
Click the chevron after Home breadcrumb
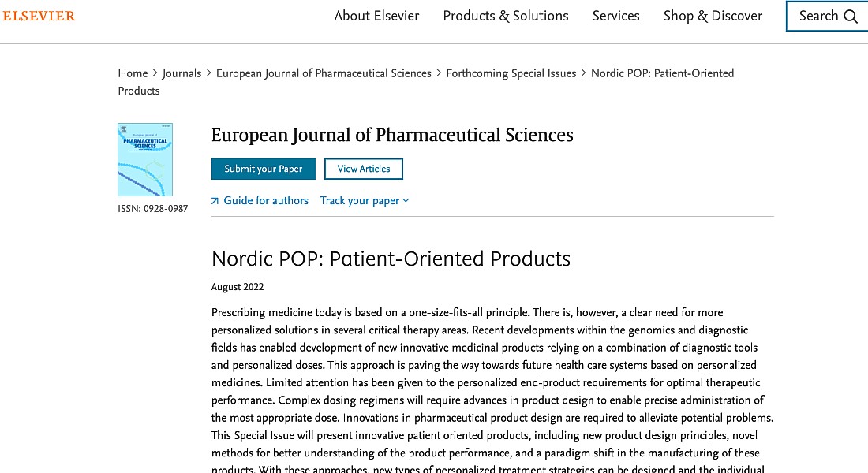155,73
